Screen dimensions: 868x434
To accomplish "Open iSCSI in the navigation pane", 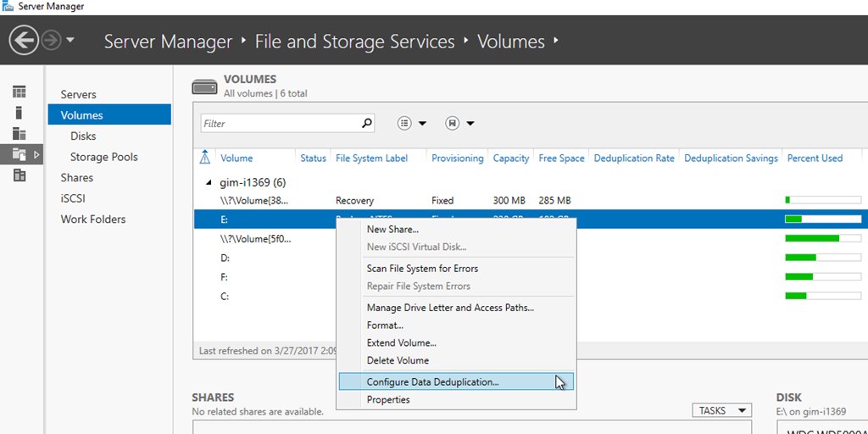I will tap(73, 198).
